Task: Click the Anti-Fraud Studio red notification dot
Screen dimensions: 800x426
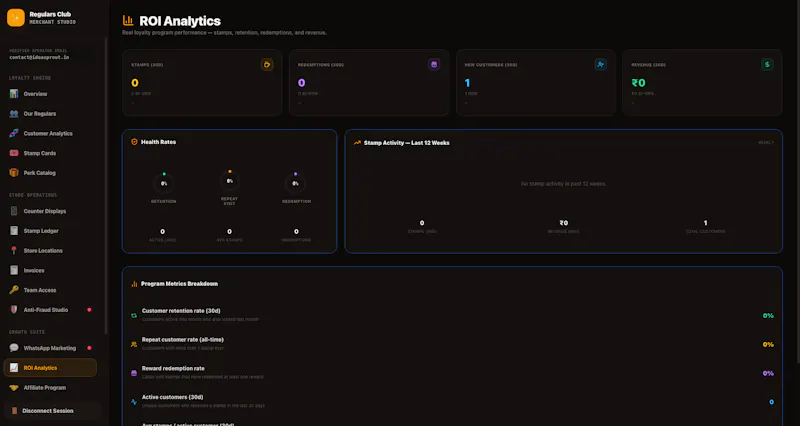Action: click(x=89, y=310)
